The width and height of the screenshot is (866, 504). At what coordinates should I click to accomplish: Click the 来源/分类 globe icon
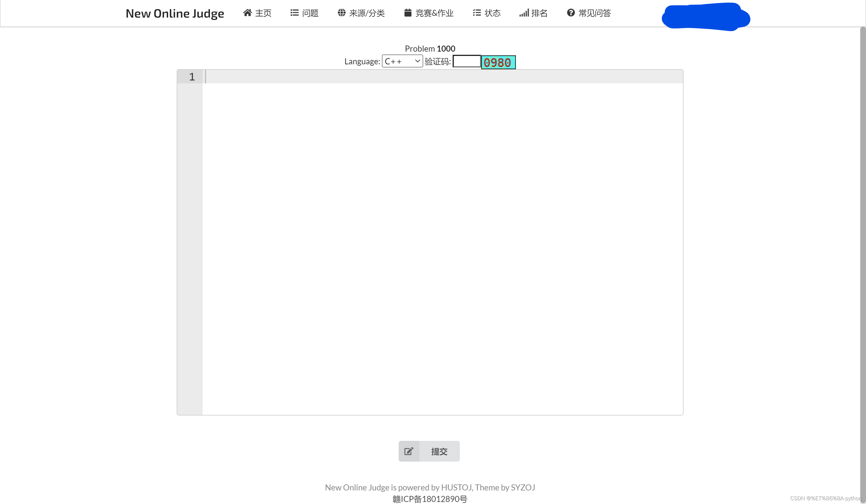coord(341,13)
